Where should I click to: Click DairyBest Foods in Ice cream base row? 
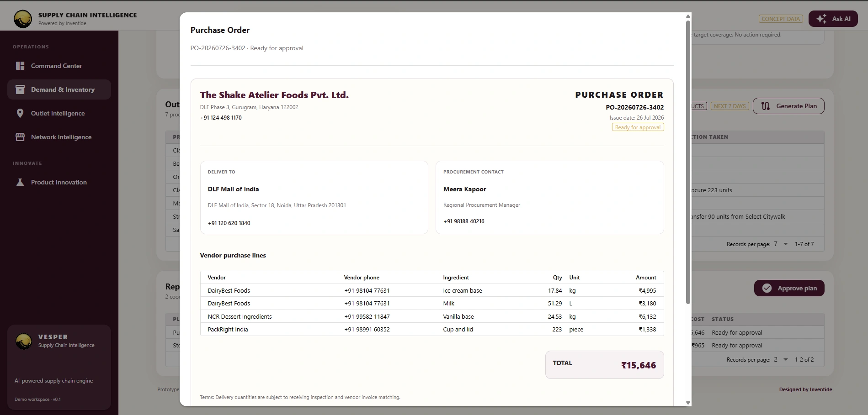[x=229, y=290]
